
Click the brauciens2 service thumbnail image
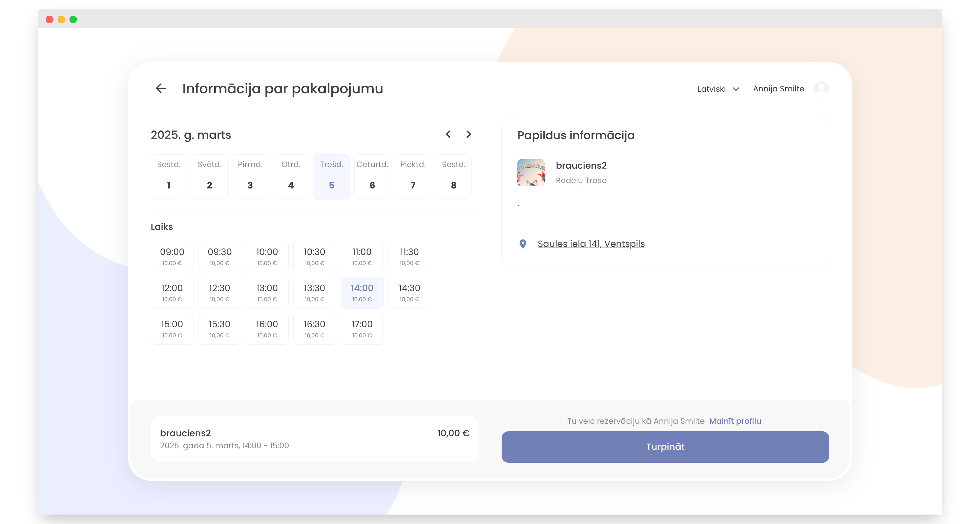tap(531, 172)
